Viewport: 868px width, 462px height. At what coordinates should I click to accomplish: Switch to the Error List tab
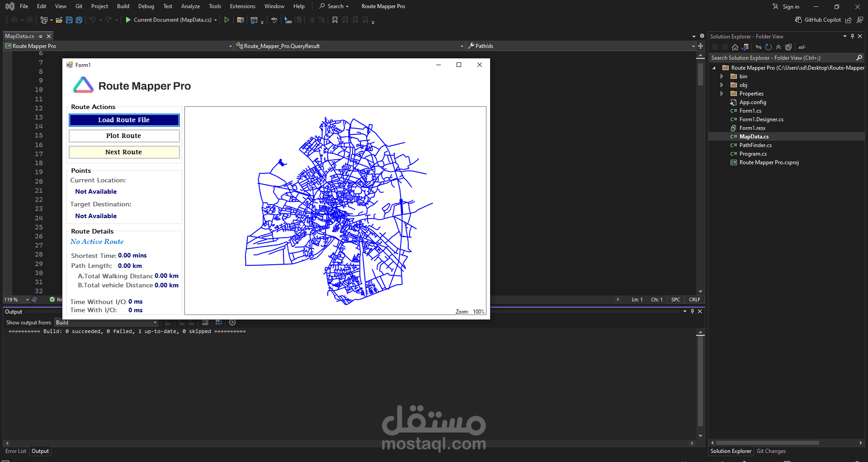tap(16, 451)
